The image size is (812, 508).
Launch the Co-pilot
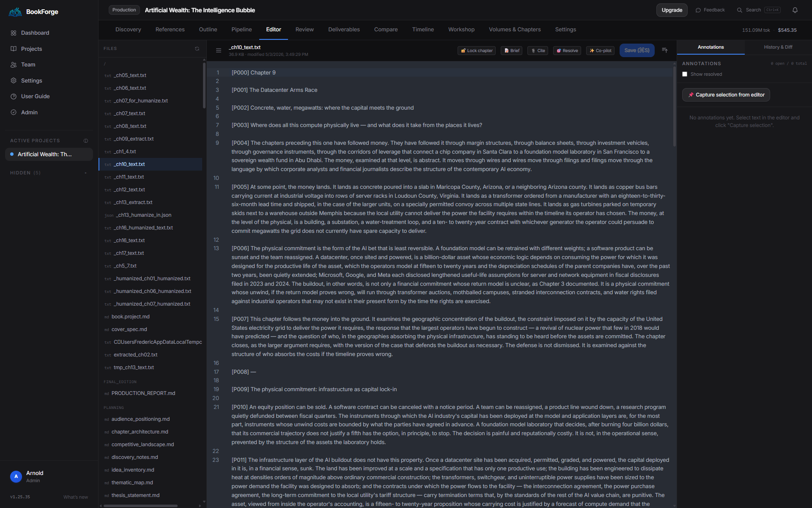point(601,51)
